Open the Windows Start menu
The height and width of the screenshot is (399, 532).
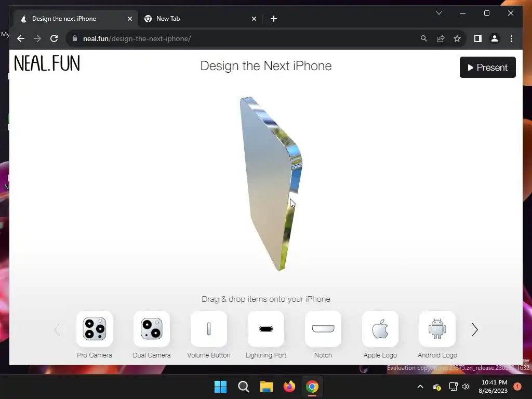point(220,387)
